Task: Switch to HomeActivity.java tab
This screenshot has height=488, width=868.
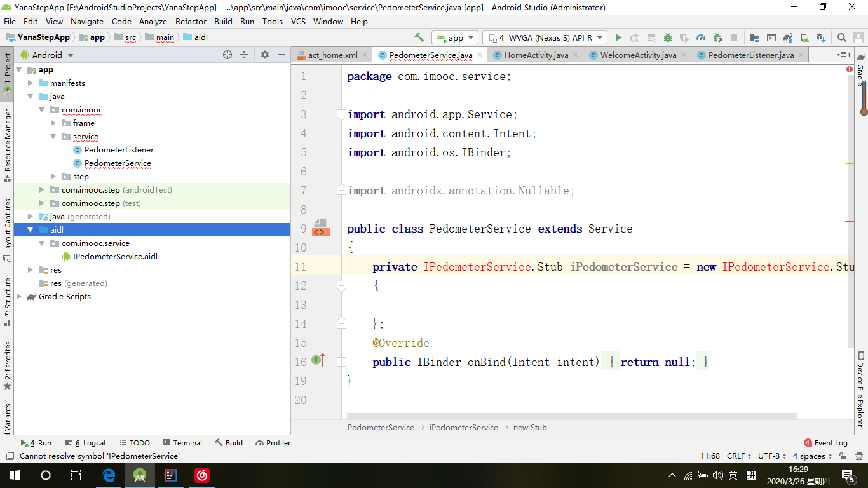Action: [536, 55]
